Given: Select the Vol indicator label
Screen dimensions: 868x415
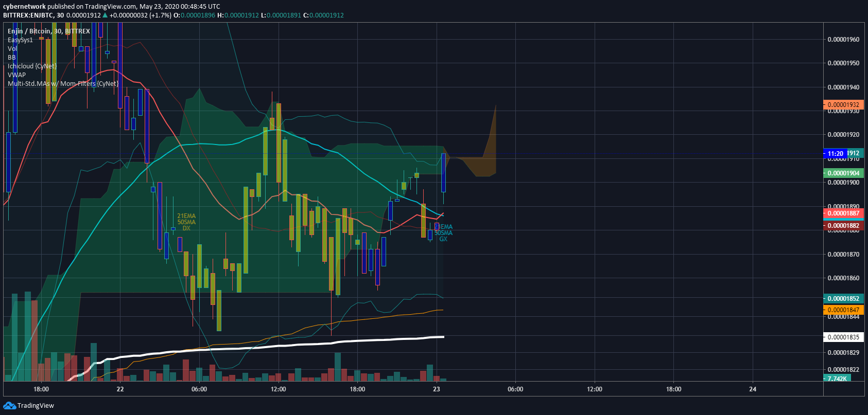Looking at the screenshot, I should [x=12, y=49].
